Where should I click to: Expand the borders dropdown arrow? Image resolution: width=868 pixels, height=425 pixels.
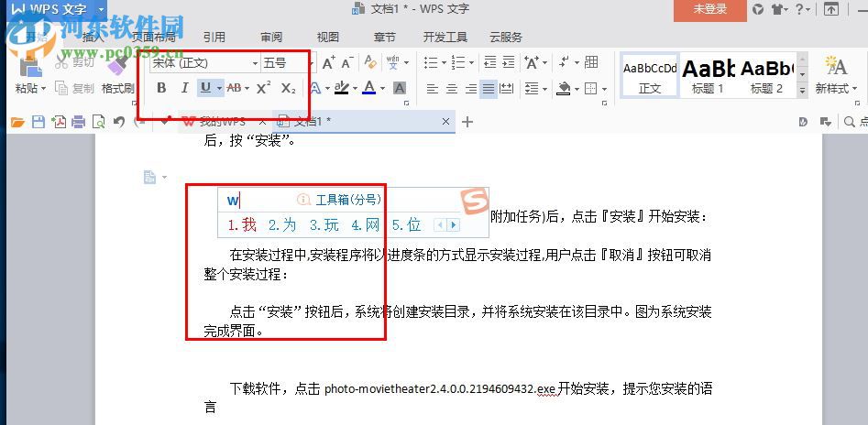[x=604, y=89]
